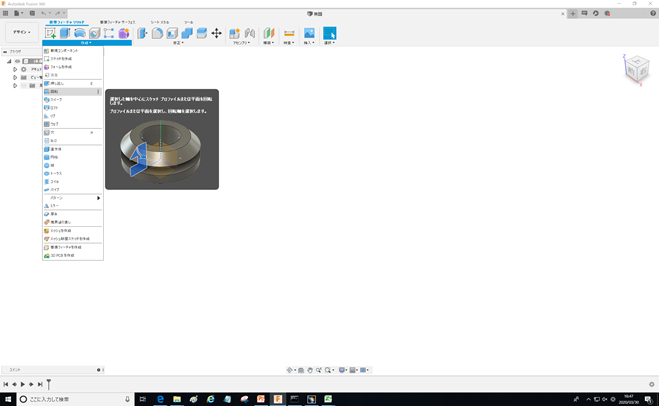
Task: Open a new design tab with plus icon
Action: click(x=572, y=13)
